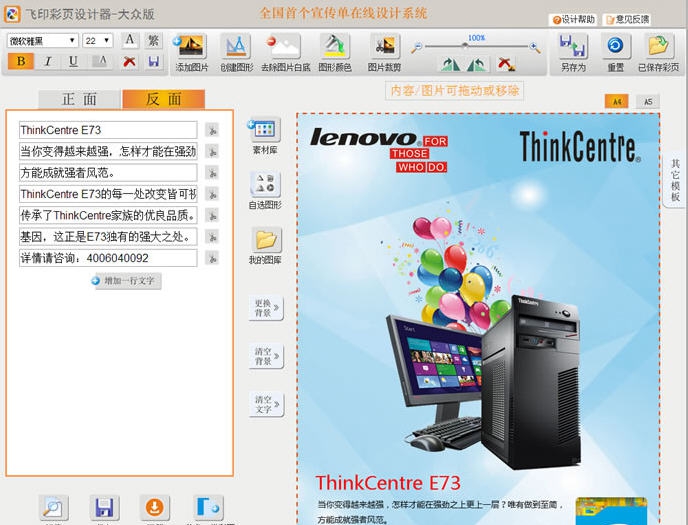Click the bottom floppy disk save icon
688x525 pixels.
pyautogui.click(x=104, y=507)
